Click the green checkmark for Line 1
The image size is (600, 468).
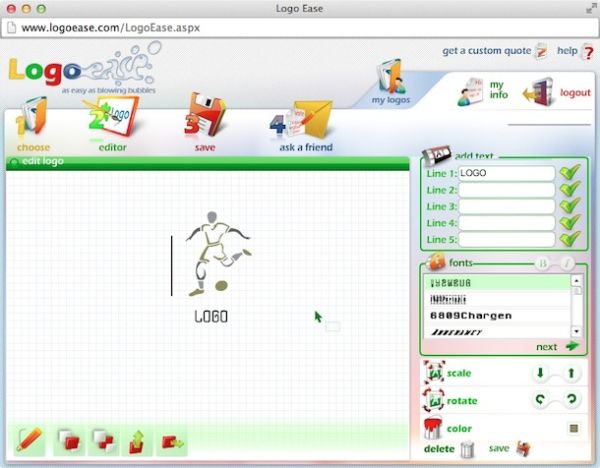point(569,174)
